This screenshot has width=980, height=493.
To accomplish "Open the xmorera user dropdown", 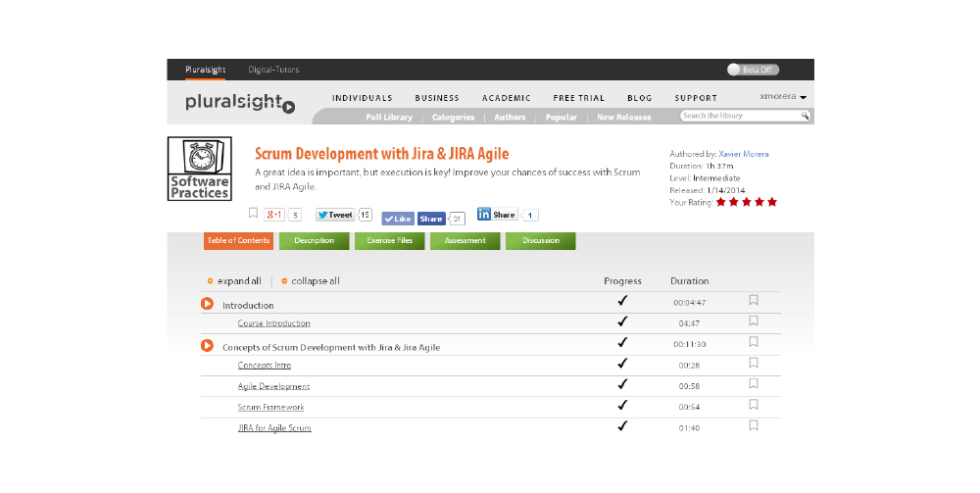I will point(783,97).
